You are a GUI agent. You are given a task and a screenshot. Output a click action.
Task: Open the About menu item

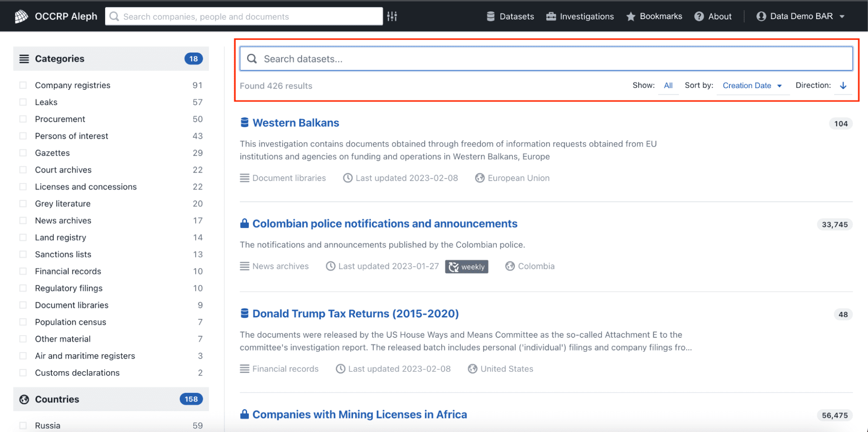[x=713, y=16]
